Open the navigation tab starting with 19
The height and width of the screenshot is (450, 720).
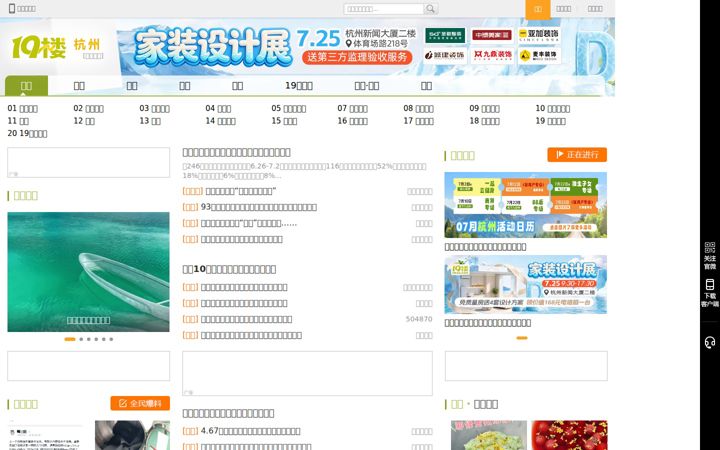[x=299, y=86]
